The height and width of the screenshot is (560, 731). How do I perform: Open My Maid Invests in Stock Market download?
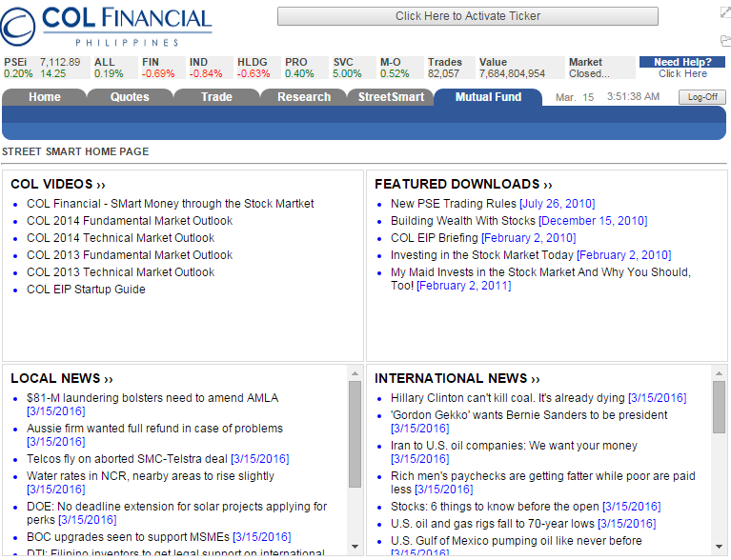coord(540,279)
